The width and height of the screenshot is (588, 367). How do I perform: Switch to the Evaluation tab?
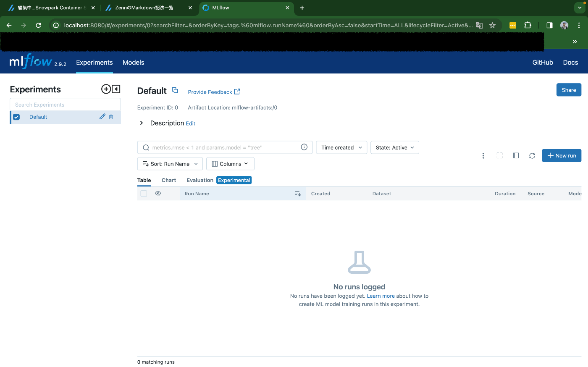pyautogui.click(x=200, y=180)
